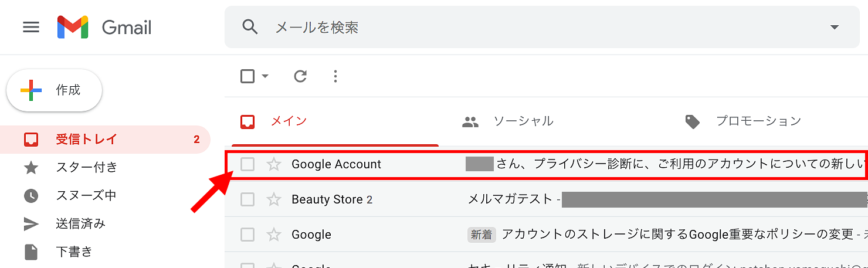Open the main menu hamburger icon
The image size is (868, 268).
[30, 28]
